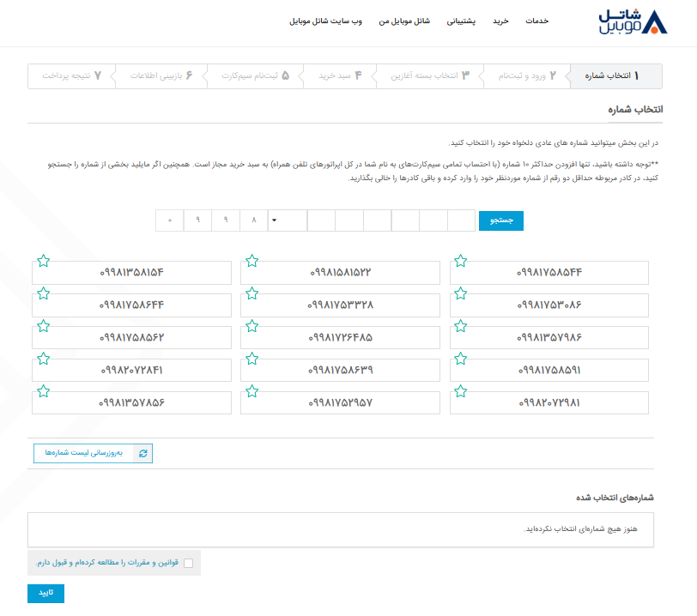Choose phone number ۰۹۹۸۱۷۵۲۹۵۷
This screenshot has width=697, height=616.
pyautogui.click(x=340, y=402)
